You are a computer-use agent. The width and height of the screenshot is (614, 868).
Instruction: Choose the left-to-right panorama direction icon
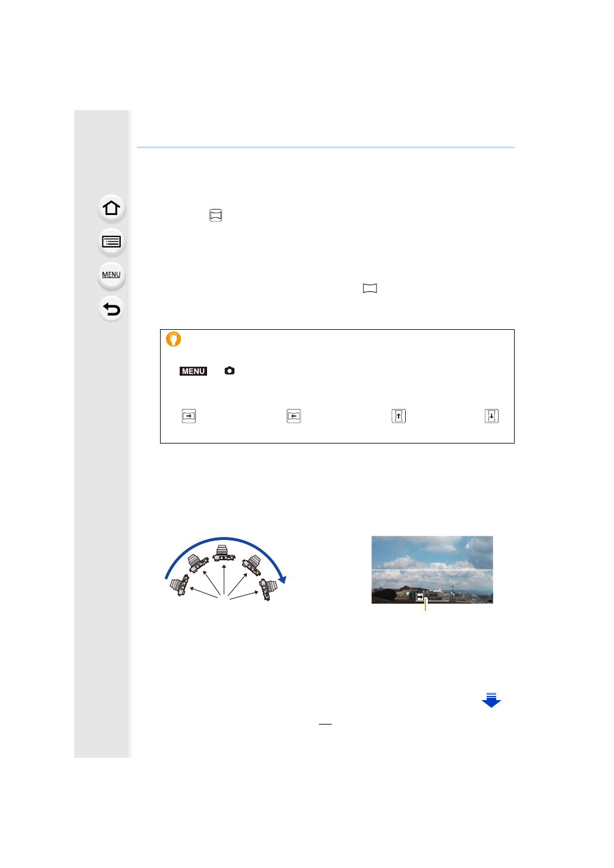click(x=189, y=416)
